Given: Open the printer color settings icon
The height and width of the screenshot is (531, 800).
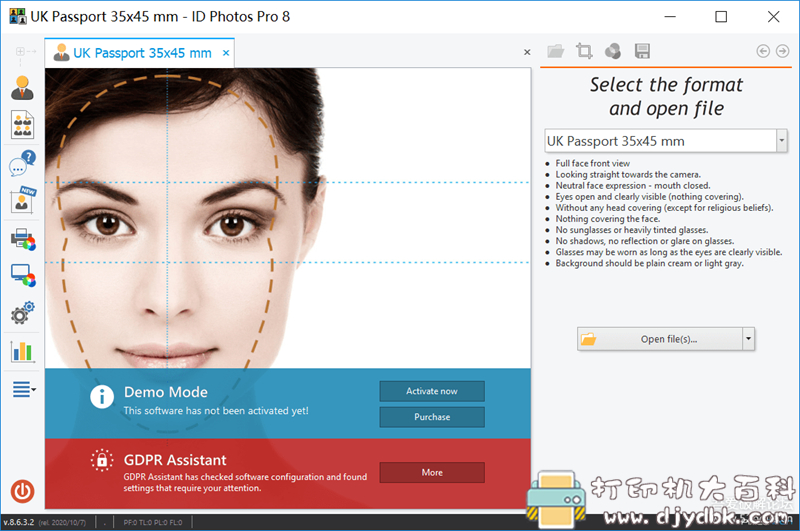Looking at the screenshot, I should point(23,239).
